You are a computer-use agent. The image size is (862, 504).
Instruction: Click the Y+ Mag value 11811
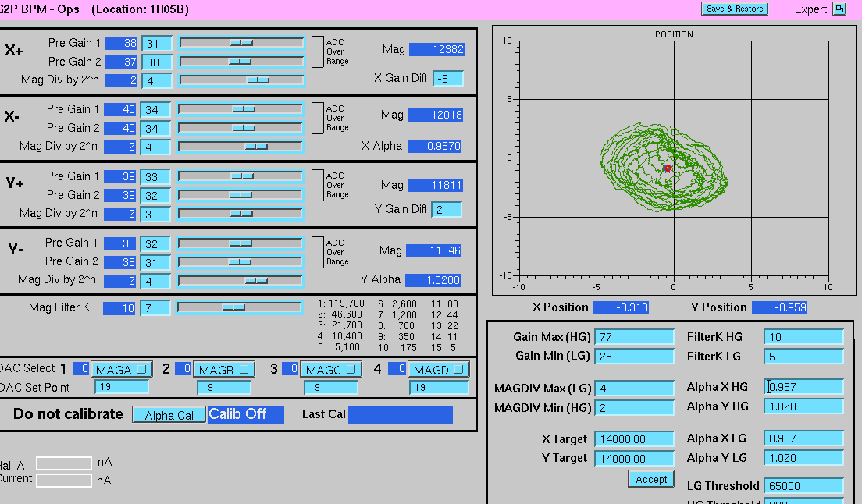point(436,185)
